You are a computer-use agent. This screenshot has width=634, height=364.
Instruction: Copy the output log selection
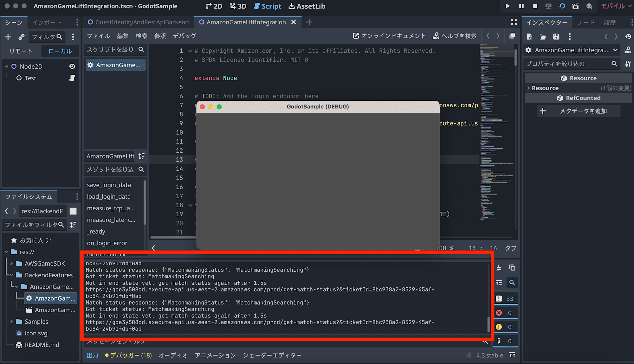pyautogui.click(x=512, y=268)
